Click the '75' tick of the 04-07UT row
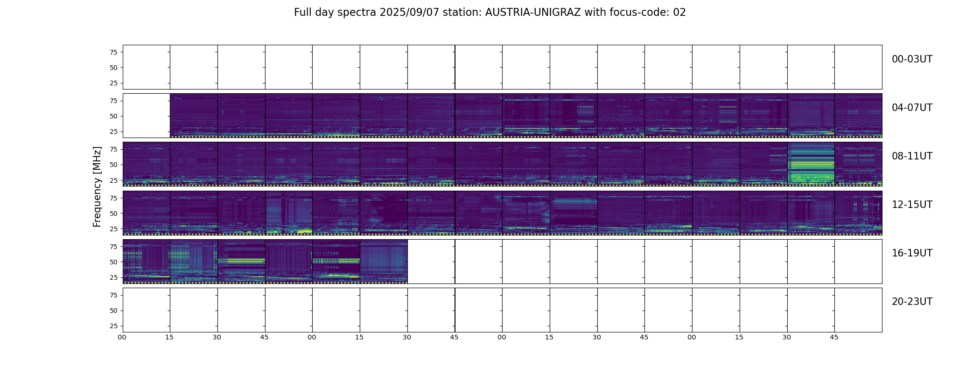980x373 pixels. tap(113, 101)
